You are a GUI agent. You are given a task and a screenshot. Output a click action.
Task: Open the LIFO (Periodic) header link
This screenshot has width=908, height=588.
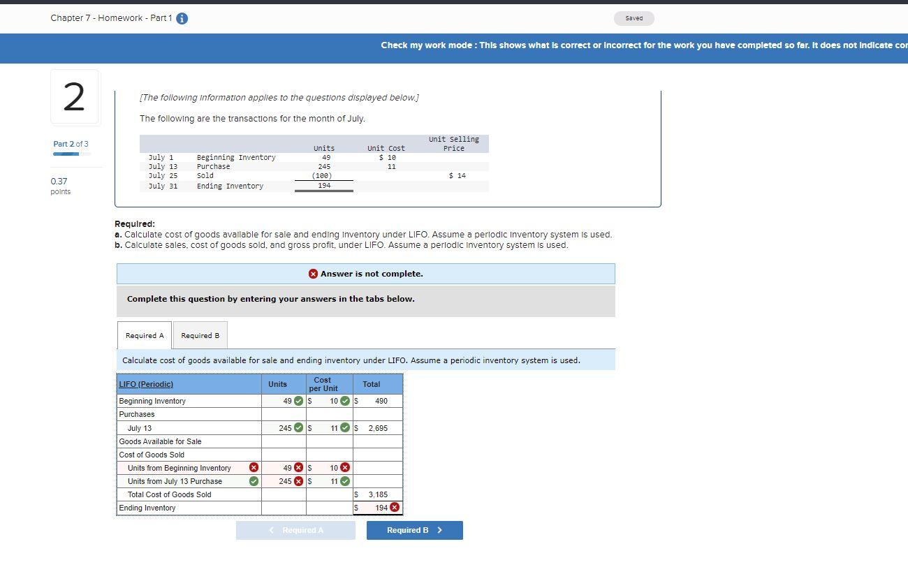146,384
